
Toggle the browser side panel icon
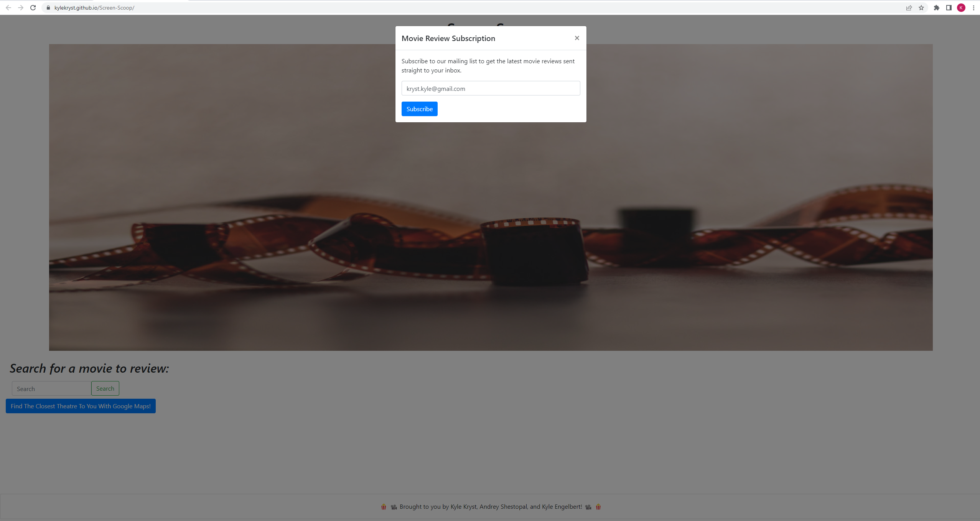949,8
